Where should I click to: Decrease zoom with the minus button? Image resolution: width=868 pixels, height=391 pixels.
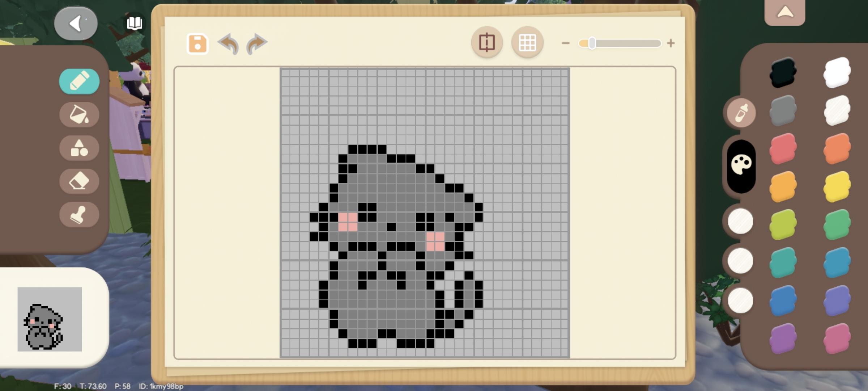tap(566, 43)
